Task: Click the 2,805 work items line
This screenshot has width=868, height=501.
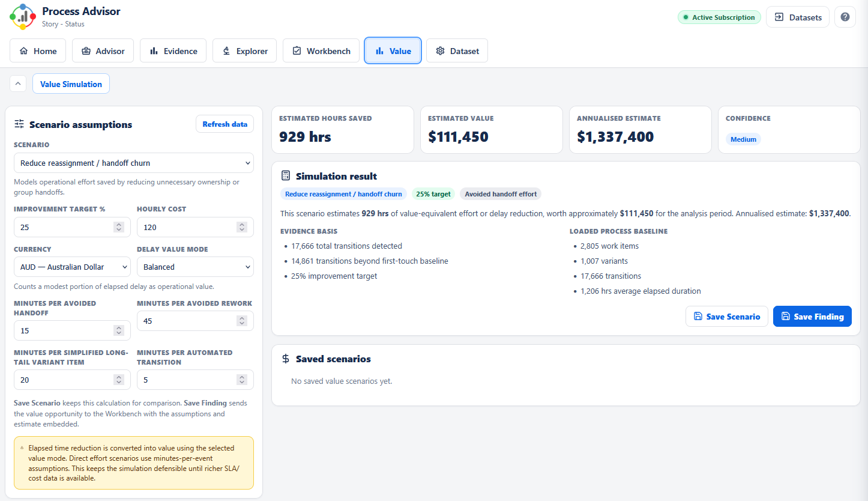Action: point(609,246)
